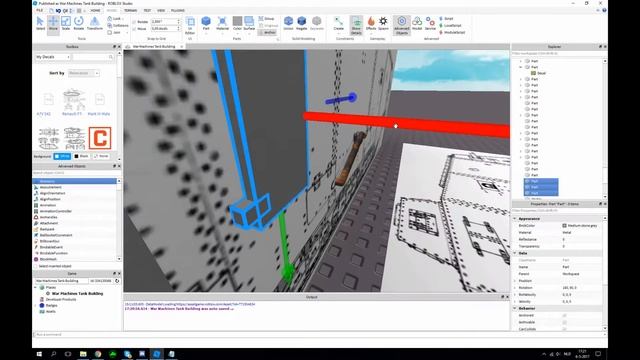Switch to the TEST ribbon tab
This screenshot has width=640, height=360.
pos(147,10)
